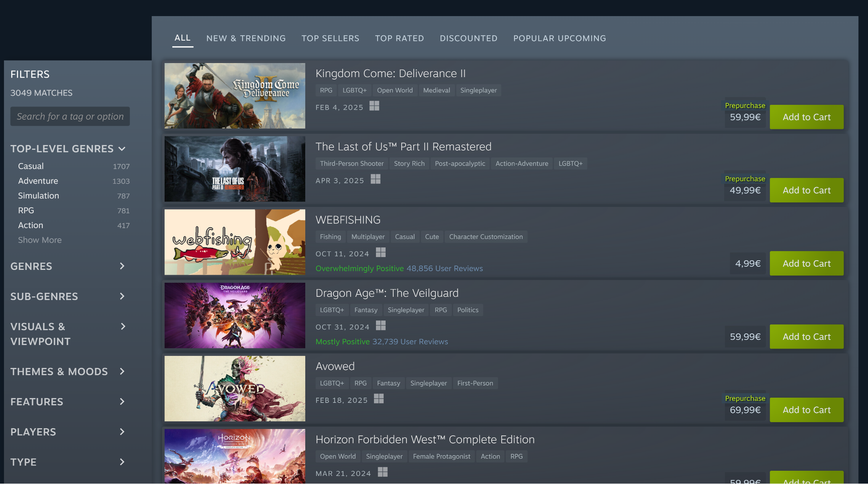868x484 pixels.
Task: Add The Last of Us Part II to cart
Action: pyautogui.click(x=807, y=190)
